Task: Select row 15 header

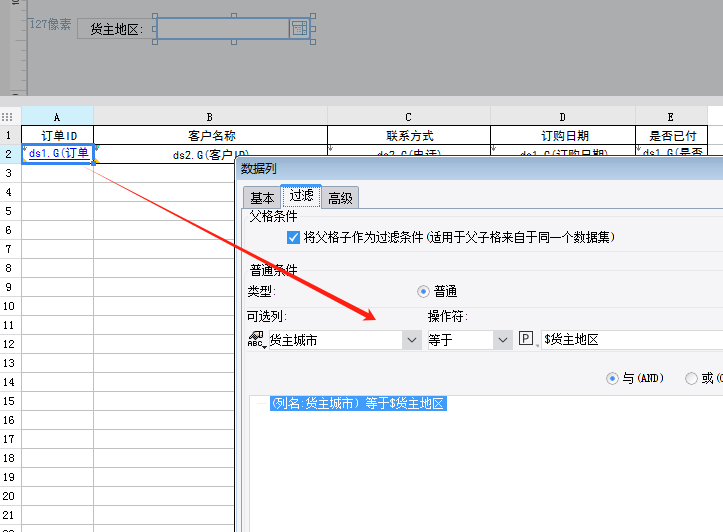Action: [x=10, y=401]
